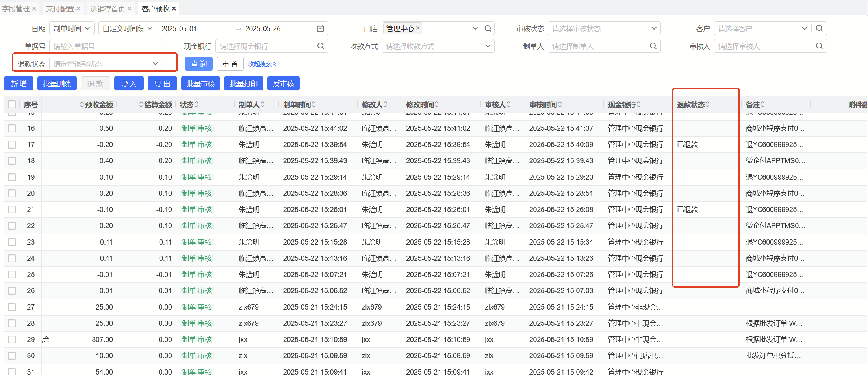This screenshot has height=375, width=868.
Task: Remove the 管理中心 store tag
Action: coord(418,28)
